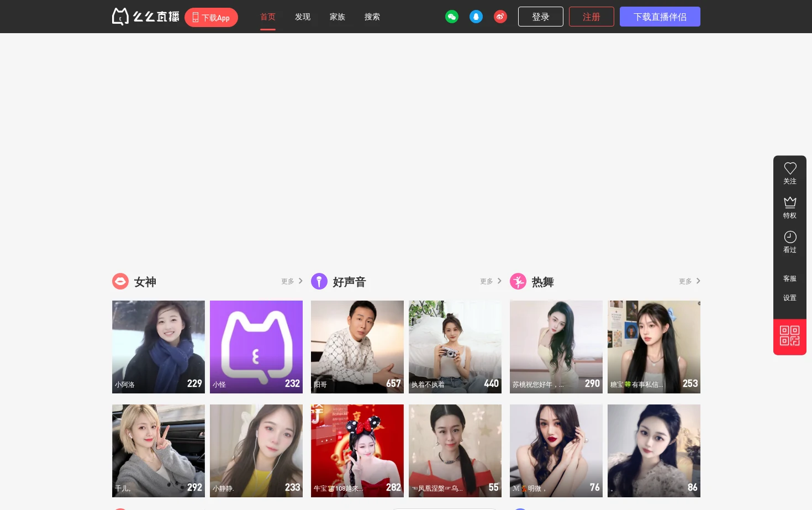Open the 发现 tab
This screenshot has height=510, width=812.
[x=303, y=17]
